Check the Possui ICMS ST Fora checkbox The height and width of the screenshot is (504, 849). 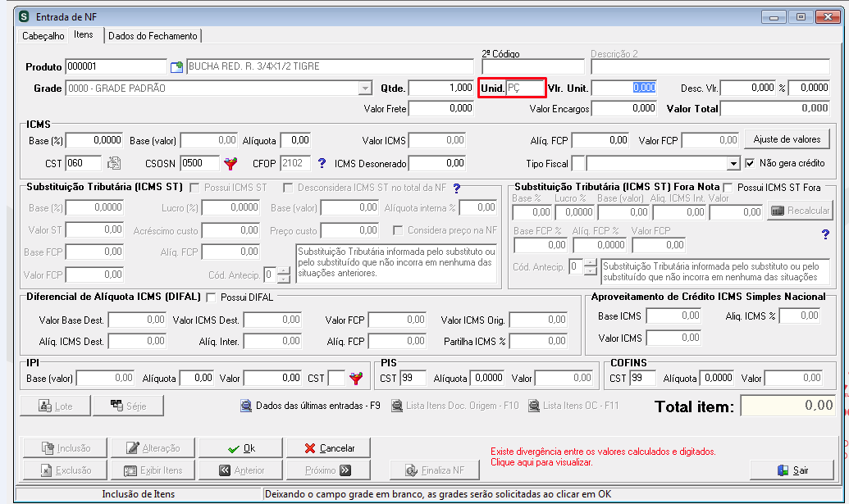(728, 188)
